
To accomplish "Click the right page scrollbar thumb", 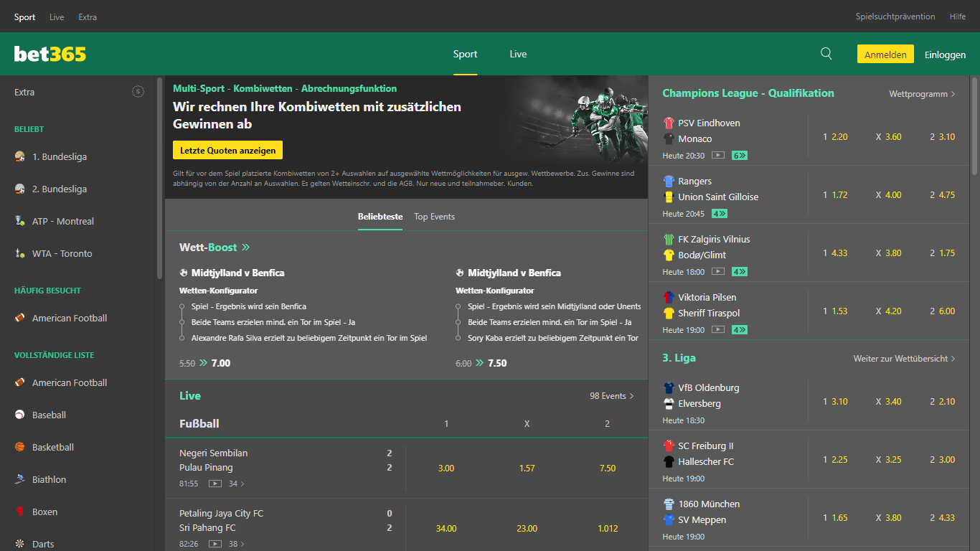I will pyautogui.click(x=975, y=126).
